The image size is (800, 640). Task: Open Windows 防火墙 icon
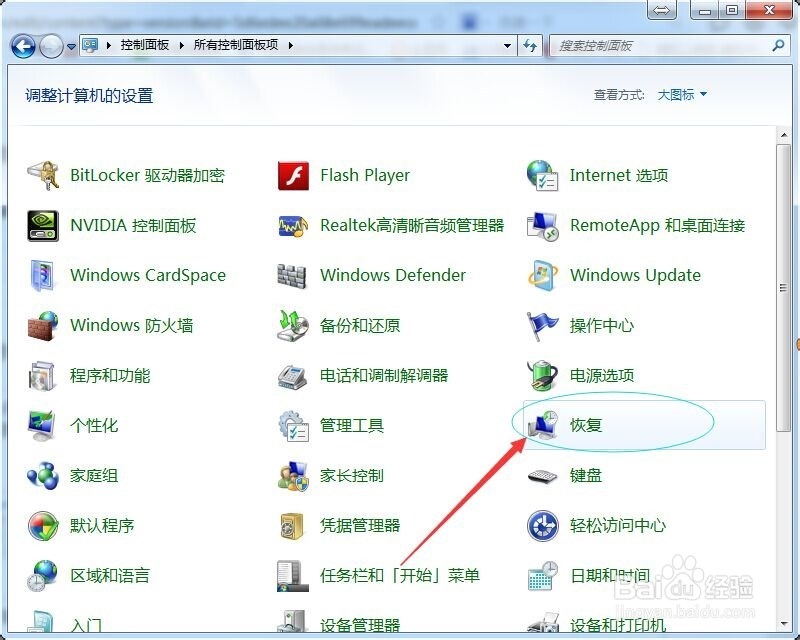click(43, 326)
